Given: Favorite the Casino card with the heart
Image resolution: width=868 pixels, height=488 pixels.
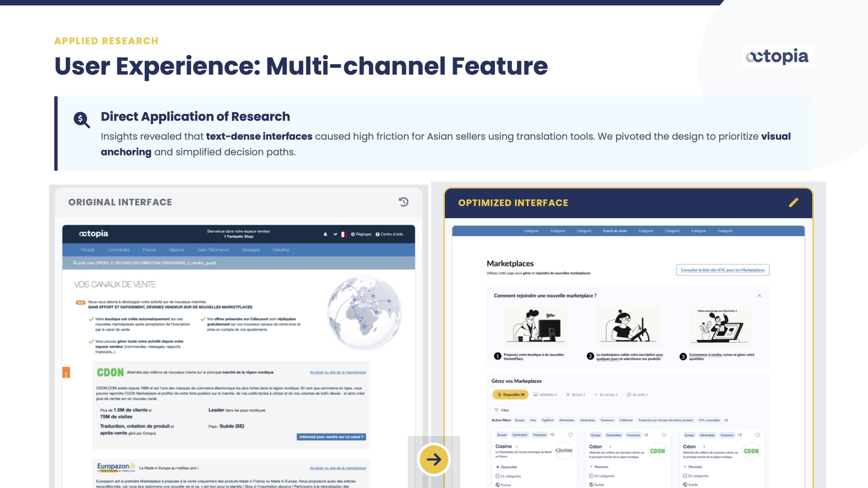Looking at the screenshot, I should [570, 435].
